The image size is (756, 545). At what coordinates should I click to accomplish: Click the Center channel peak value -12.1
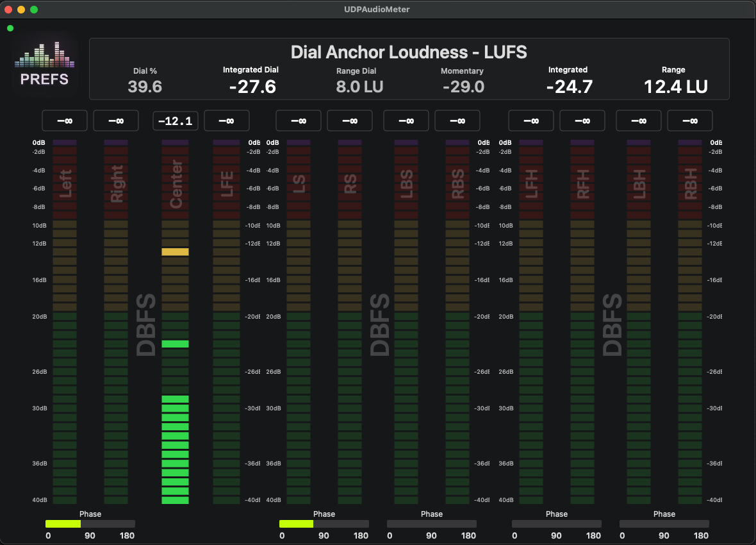176,121
